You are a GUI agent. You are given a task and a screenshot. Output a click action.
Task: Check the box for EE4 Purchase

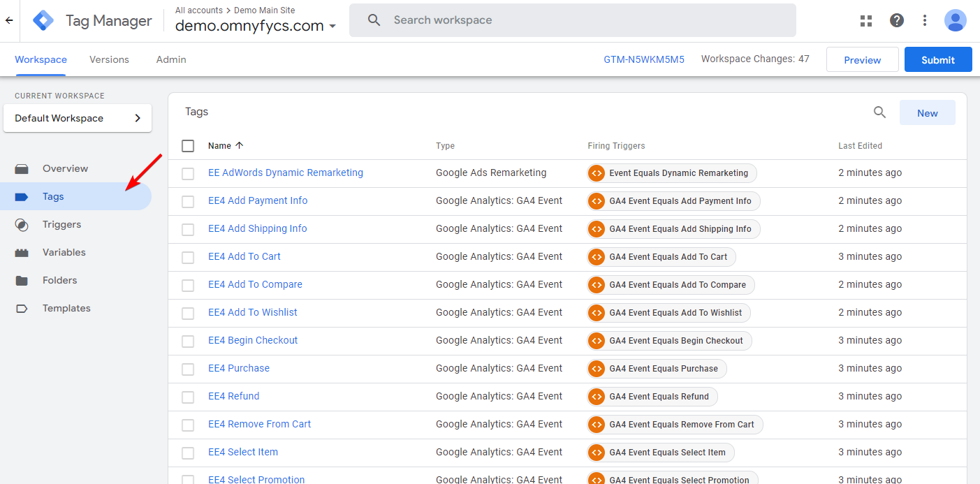[x=188, y=369]
